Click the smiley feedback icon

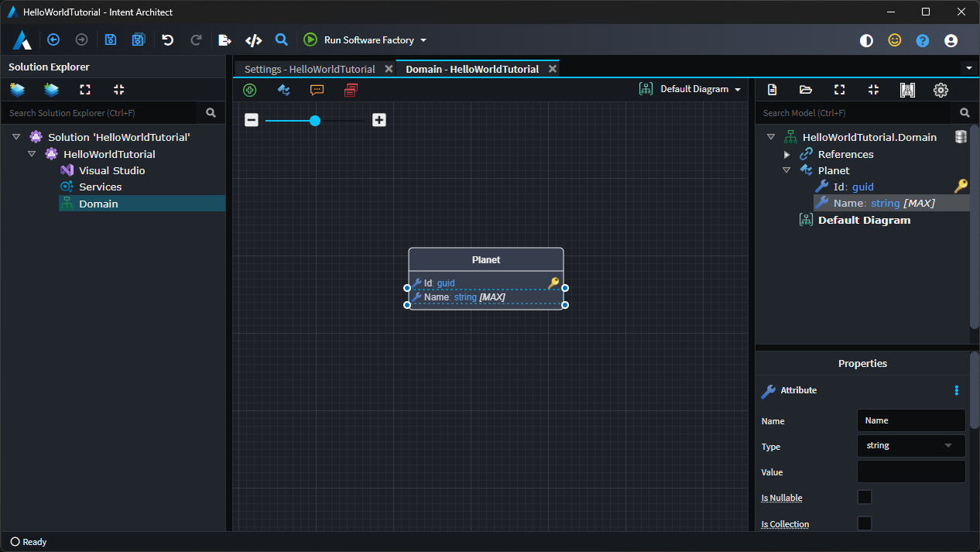[x=895, y=40]
